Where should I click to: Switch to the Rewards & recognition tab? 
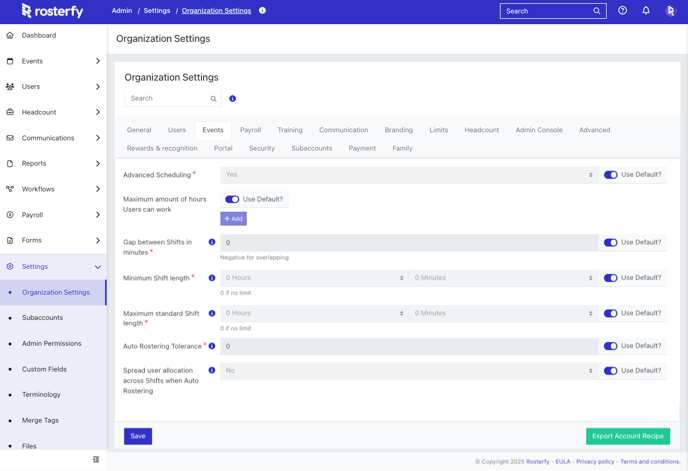click(162, 148)
